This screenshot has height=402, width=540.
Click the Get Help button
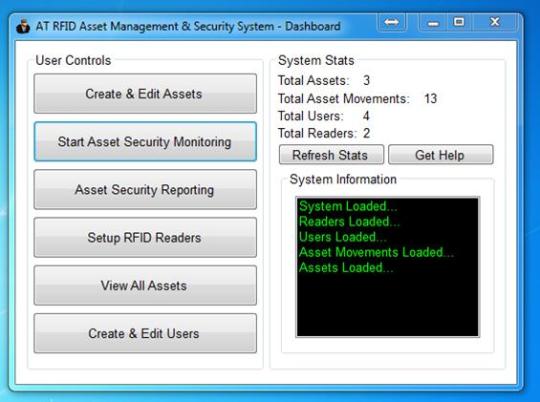440,155
